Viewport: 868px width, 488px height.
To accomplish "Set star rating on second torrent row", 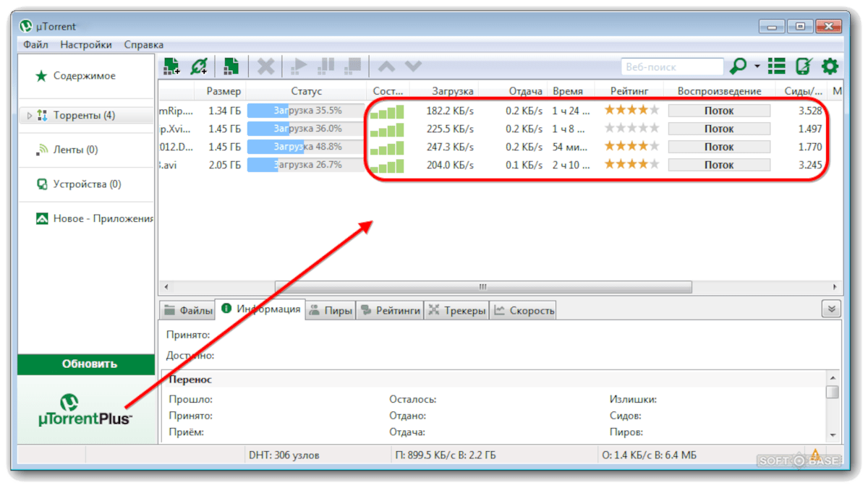I will (631, 128).
